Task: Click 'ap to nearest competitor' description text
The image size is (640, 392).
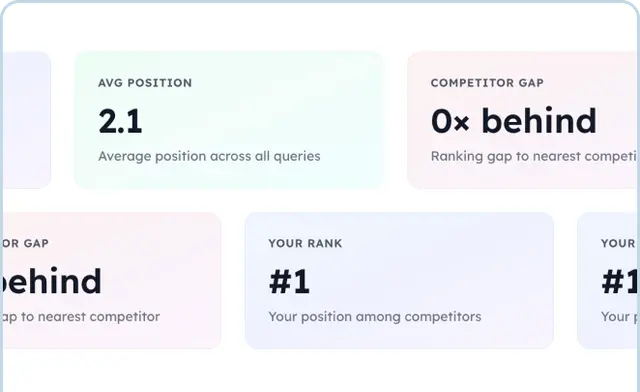Action: [82, 317]
